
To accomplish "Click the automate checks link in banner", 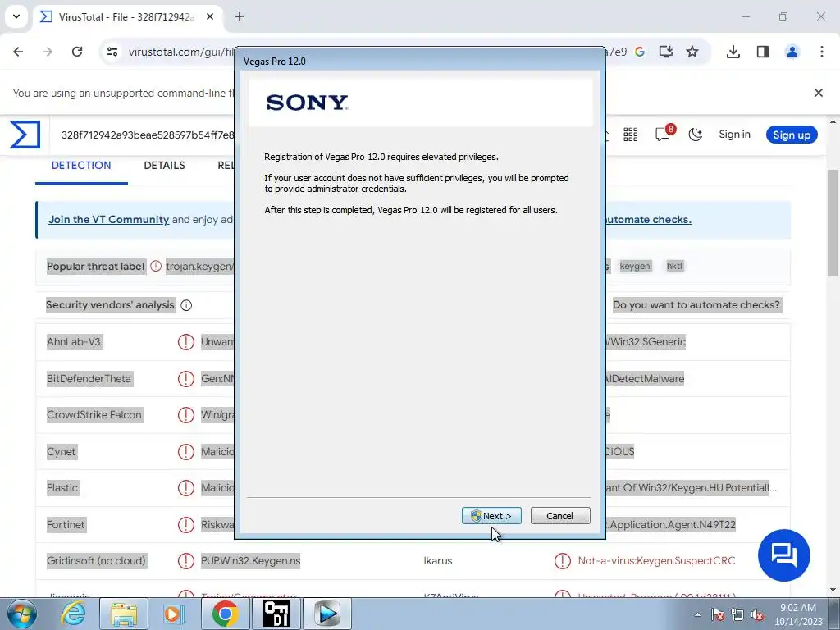I will pyautogui.click(x=648, y=220).
